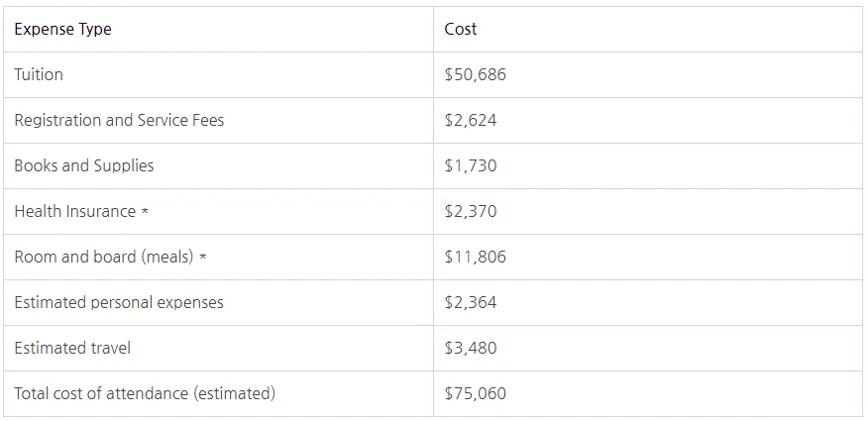This screenshot has height=421, width=868.
Task: Select the Room and board (meals) label
Action: tap(104, 258)
